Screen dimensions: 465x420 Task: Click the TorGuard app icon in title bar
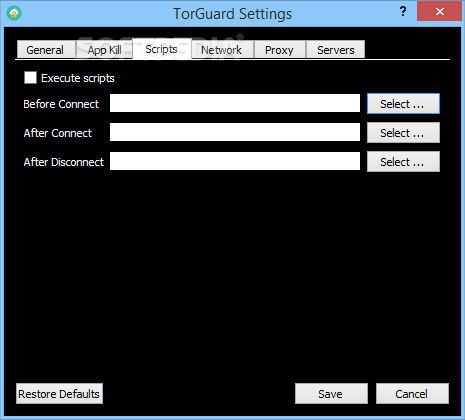[x=14, y=13]
